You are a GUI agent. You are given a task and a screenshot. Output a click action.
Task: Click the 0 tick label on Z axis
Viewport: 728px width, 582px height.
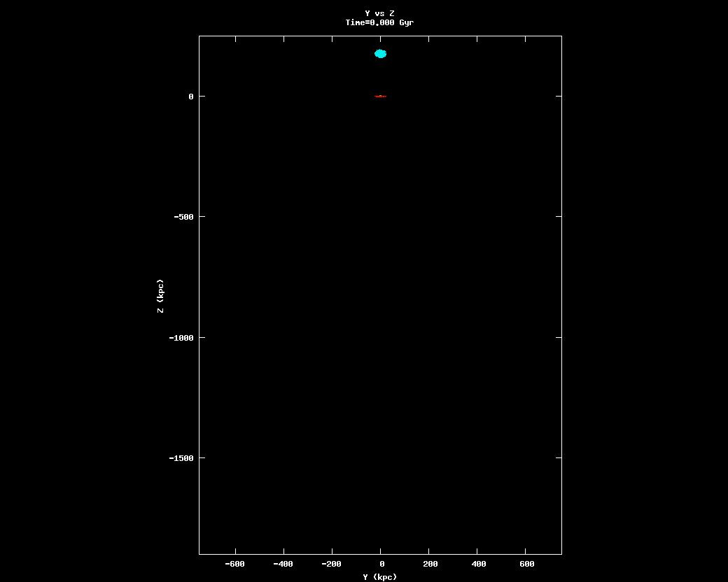[190, 97]
